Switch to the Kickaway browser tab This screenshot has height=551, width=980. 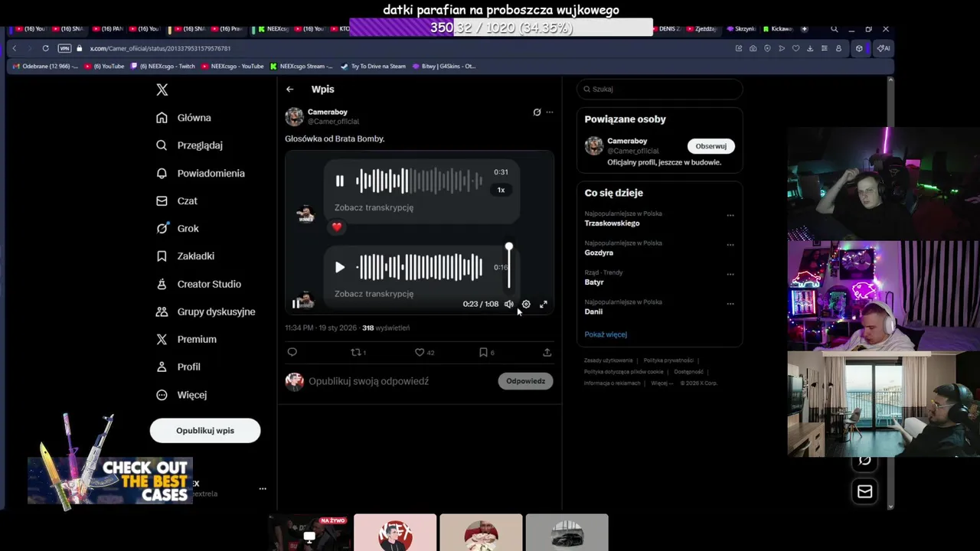pyautogui.click(x=778, y=29)
